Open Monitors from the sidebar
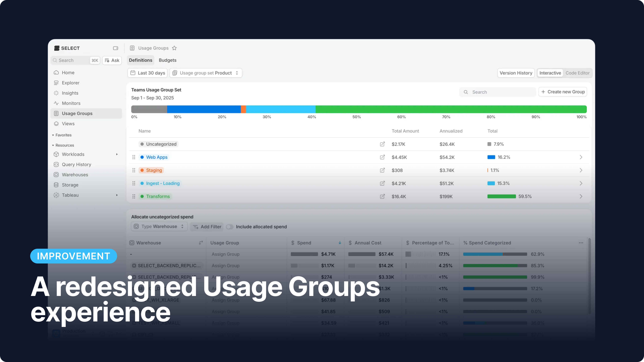 point(71,103)
